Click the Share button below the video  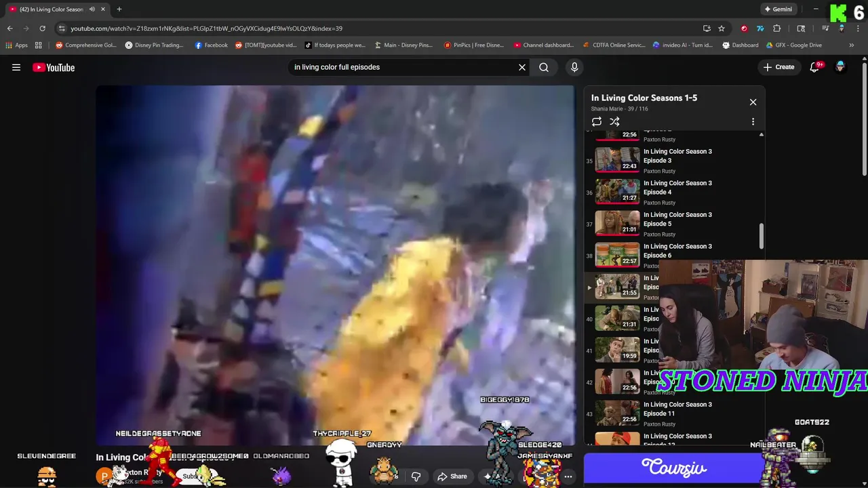(x=452, y=476)
